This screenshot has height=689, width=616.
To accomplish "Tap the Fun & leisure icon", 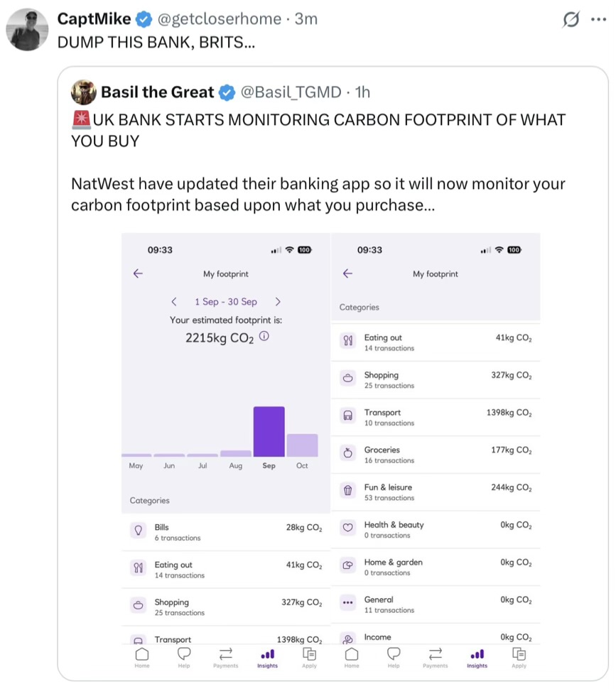I will point(347,490).
